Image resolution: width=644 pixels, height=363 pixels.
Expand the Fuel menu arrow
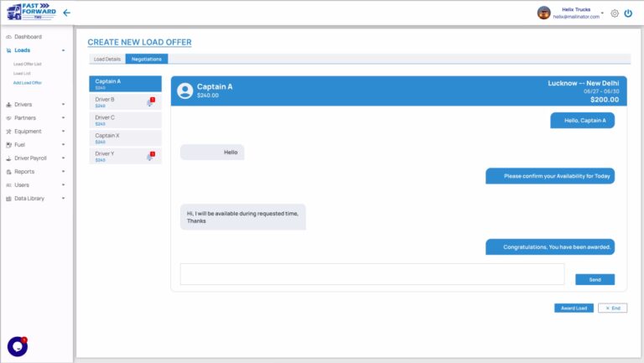click(63, 144)
